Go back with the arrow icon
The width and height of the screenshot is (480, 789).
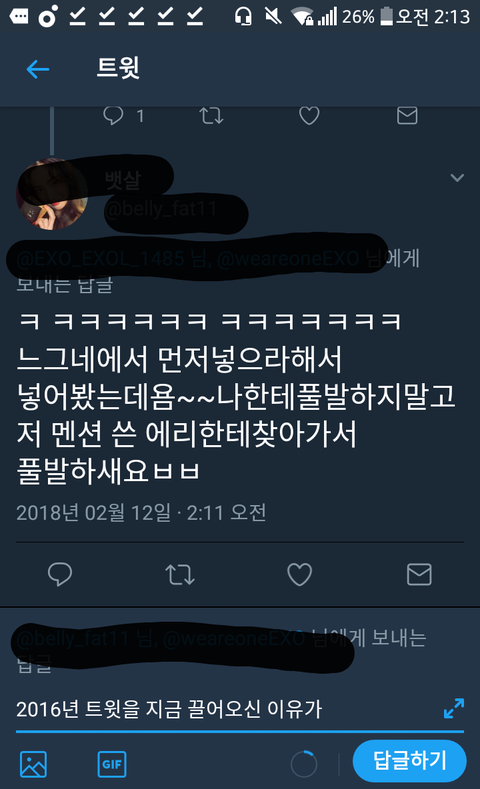tap(38, 69)
